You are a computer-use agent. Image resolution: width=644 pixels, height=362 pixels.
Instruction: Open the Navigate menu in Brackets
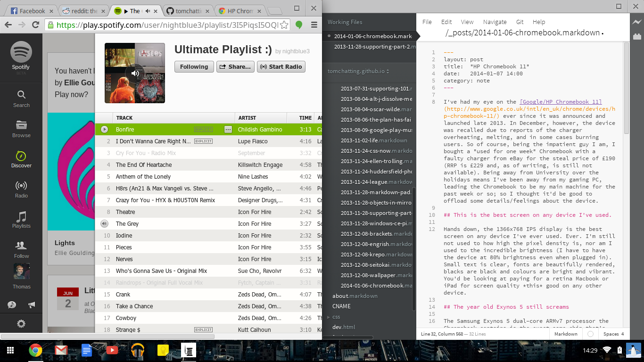click(x=495, y=22)
